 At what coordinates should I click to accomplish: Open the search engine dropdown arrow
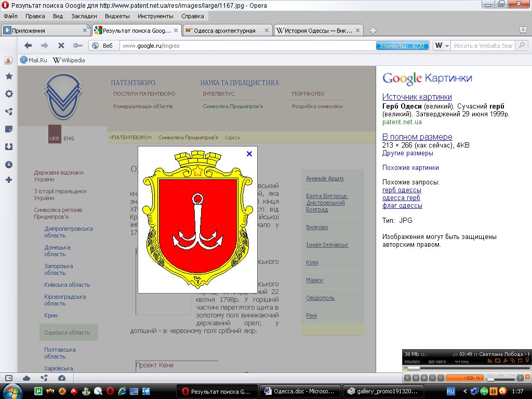coord(447,46)
